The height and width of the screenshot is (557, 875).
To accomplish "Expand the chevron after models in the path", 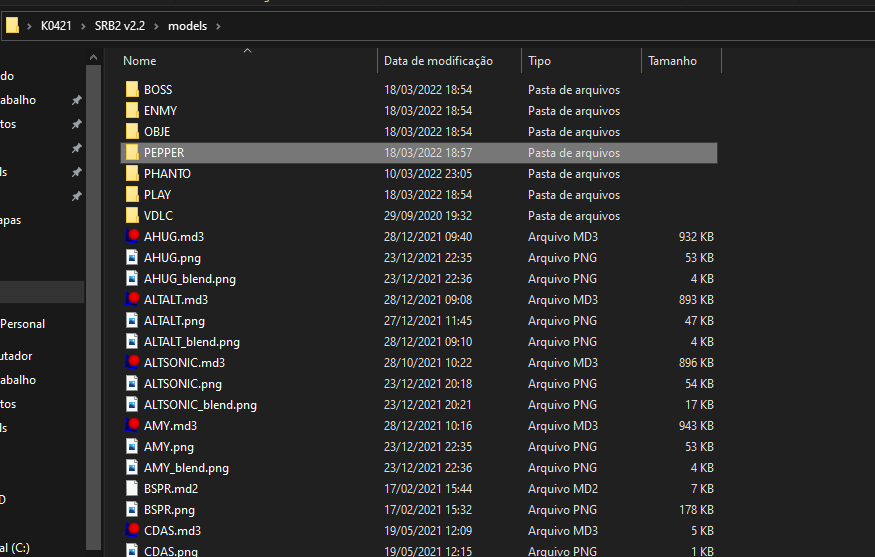I will point(218,26).
